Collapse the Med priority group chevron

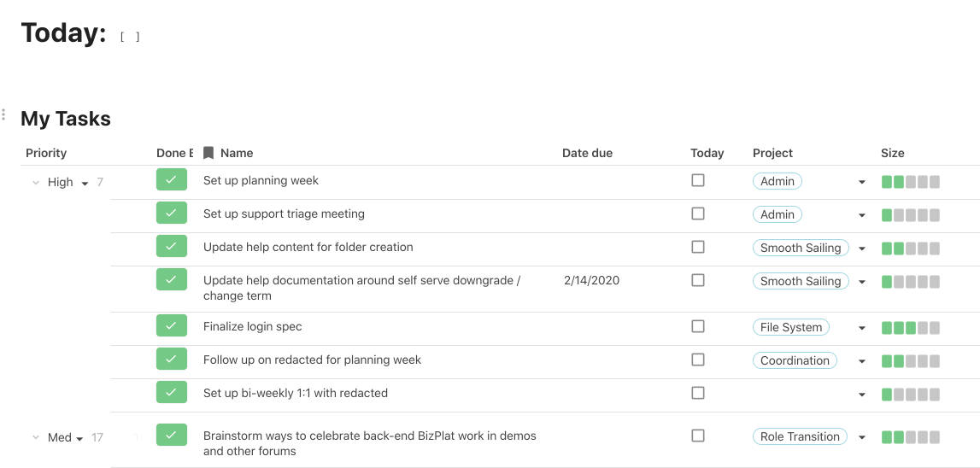click(36, 438)
